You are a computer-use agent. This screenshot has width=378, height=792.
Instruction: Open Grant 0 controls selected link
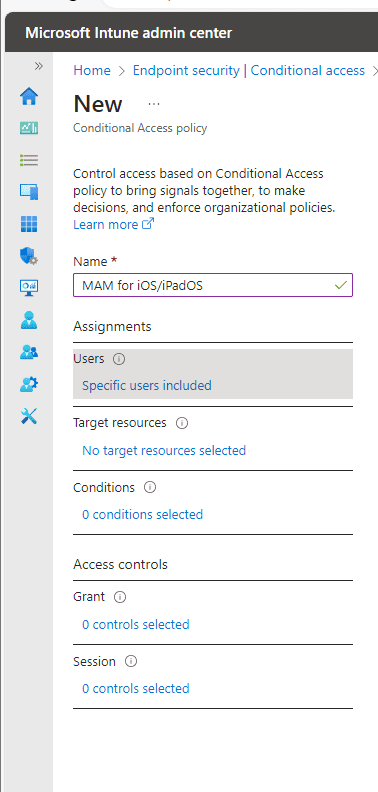click(x=135, y=624)
